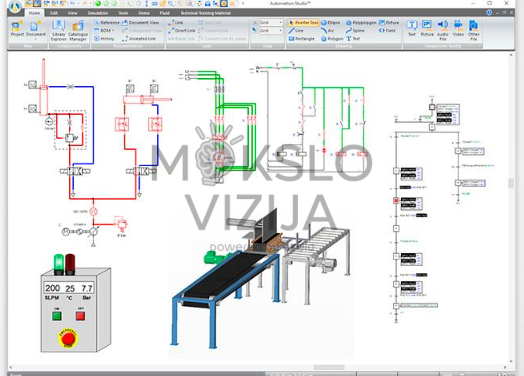Switch to the View tab
Viewport: 524px width, 376px height.
pyautogui.click(x=73, y=13)
